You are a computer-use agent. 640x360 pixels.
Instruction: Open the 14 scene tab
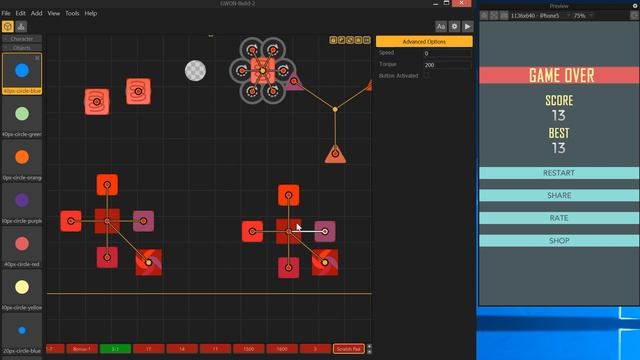tap(182, 349)
